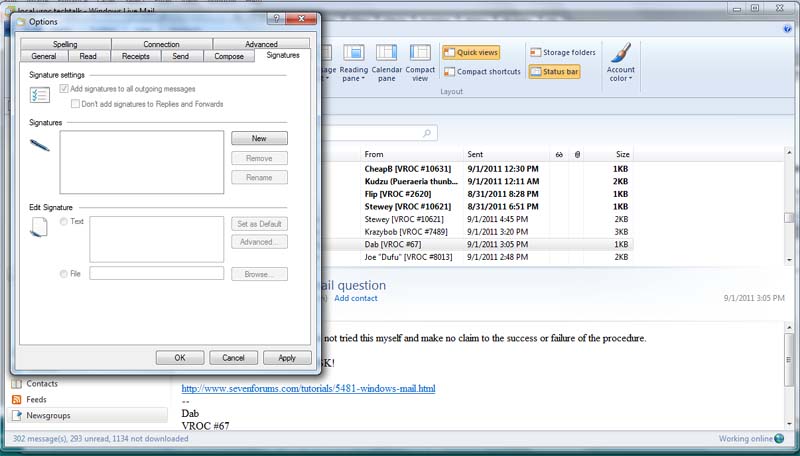Check Don't add signatures to Replies and Forwards

click(x=76, y=104)
